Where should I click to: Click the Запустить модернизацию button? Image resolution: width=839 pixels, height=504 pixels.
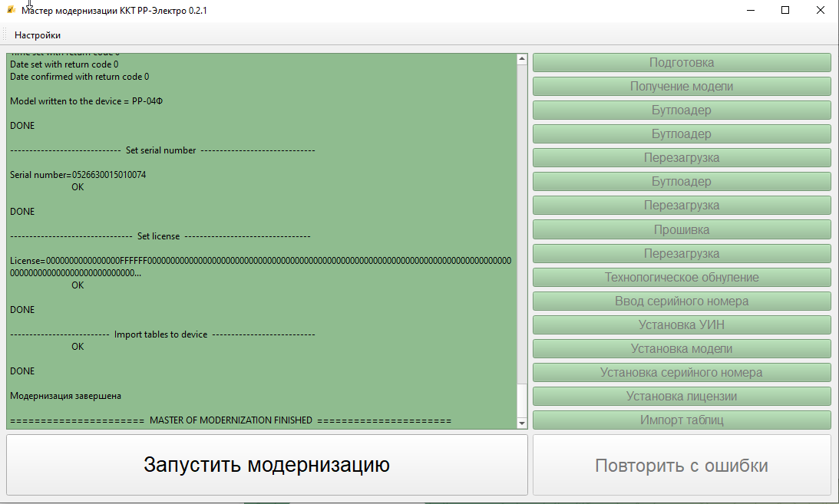(x=266, y=465)
